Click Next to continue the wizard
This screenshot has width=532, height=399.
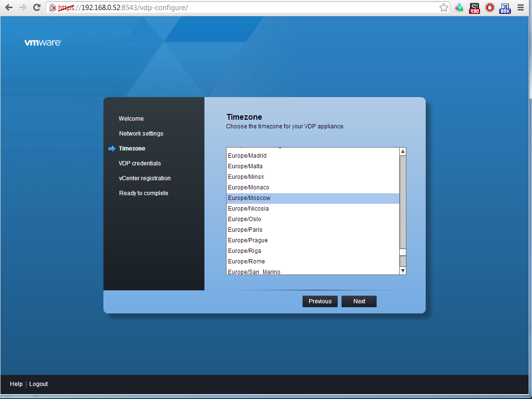coord(359,301)
